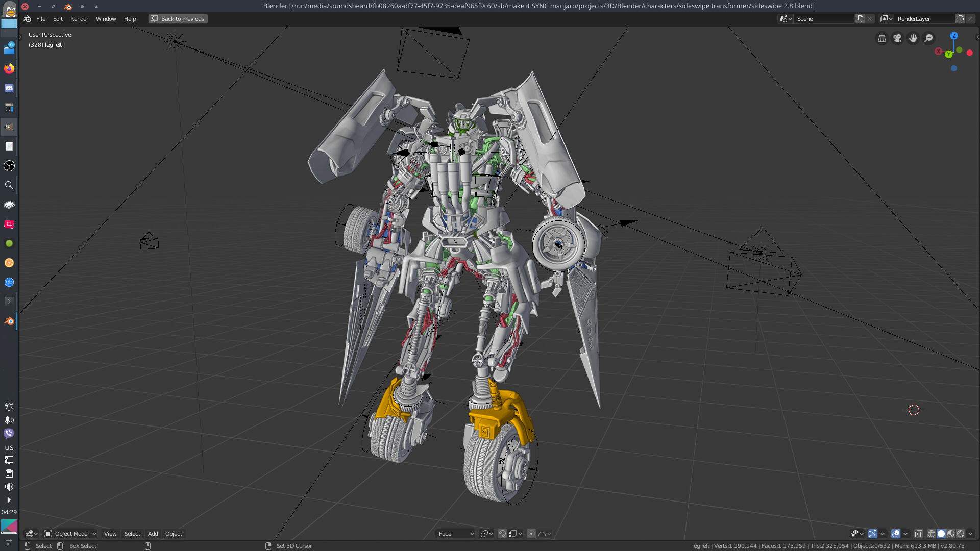Expand the shading options dropdown arrow
The width and height of the screenshot is (980, 551).
970,534
